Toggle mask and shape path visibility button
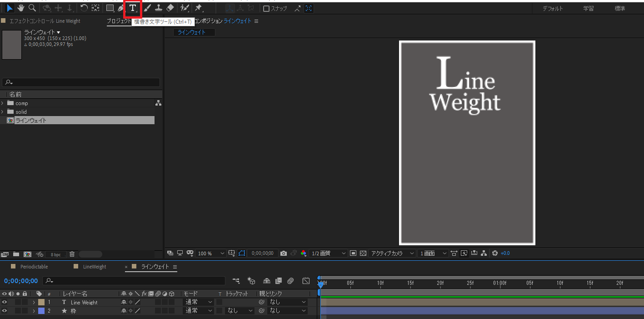The width and height of the screenshot is (644, 319). (242, 253)
